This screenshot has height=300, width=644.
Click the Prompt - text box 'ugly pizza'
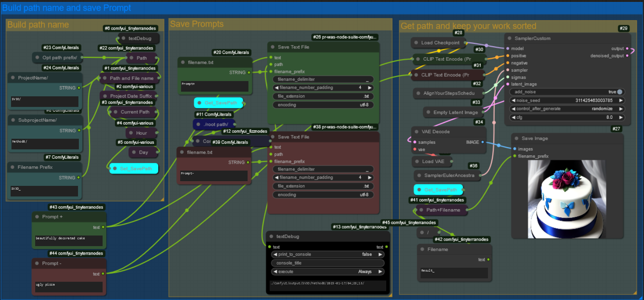pyautogui.click(x=69, y=287)
